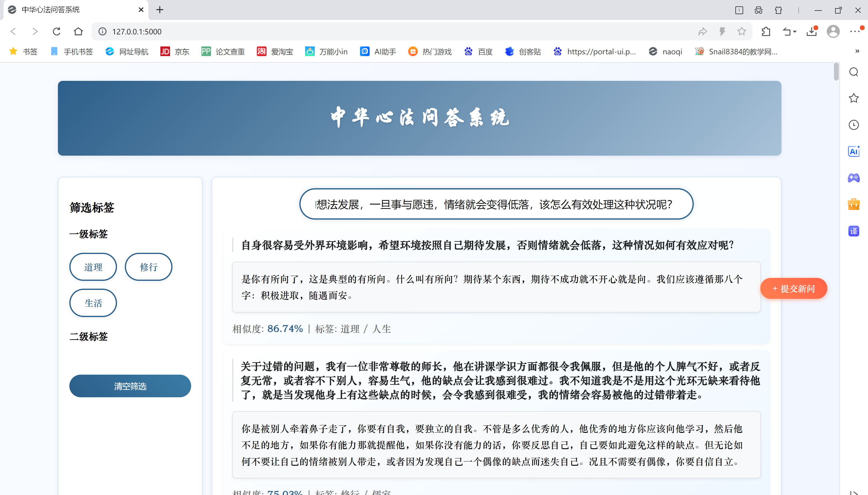
Task: Open sidebar translate icon
Action: pyautogui.click(x=854, y=231)
